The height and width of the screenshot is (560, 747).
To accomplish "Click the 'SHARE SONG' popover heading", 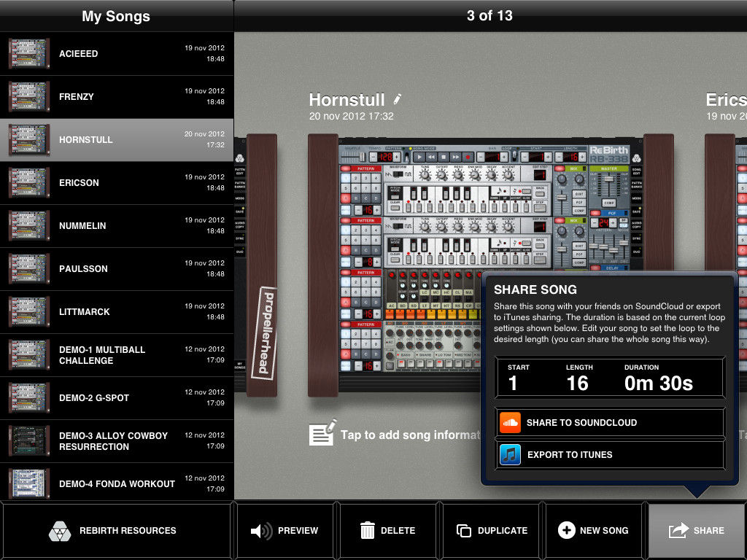I will 535,289.
